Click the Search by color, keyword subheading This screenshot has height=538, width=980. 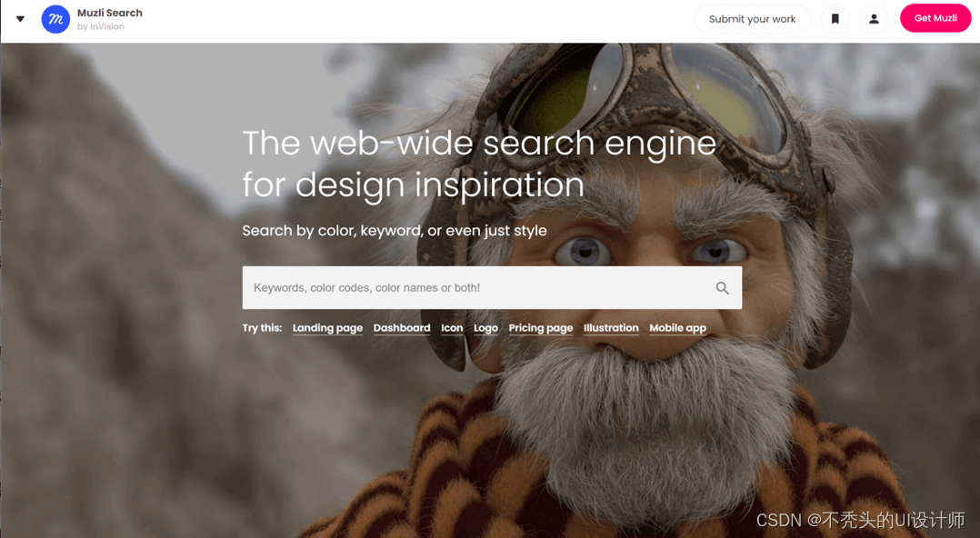(395, 231)
